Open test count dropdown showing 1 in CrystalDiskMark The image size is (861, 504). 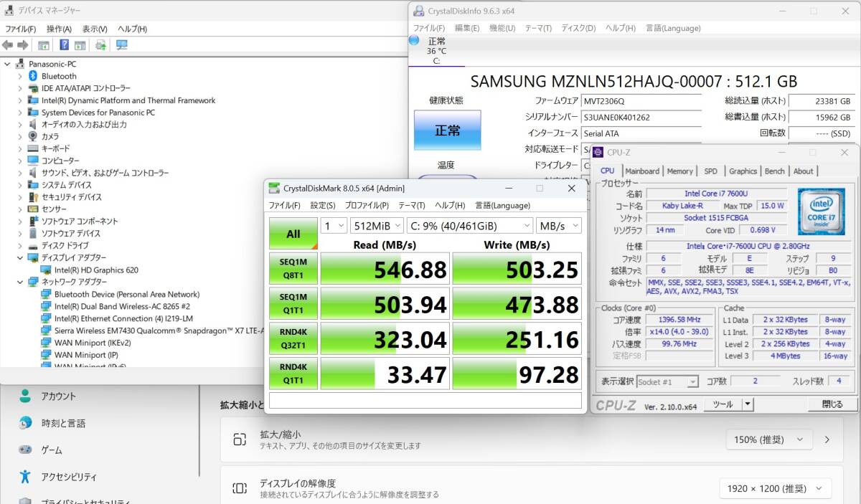tap(334, 225)
